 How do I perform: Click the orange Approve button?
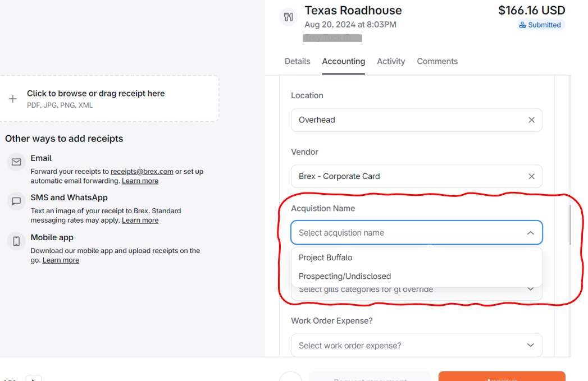pos(502,377)
